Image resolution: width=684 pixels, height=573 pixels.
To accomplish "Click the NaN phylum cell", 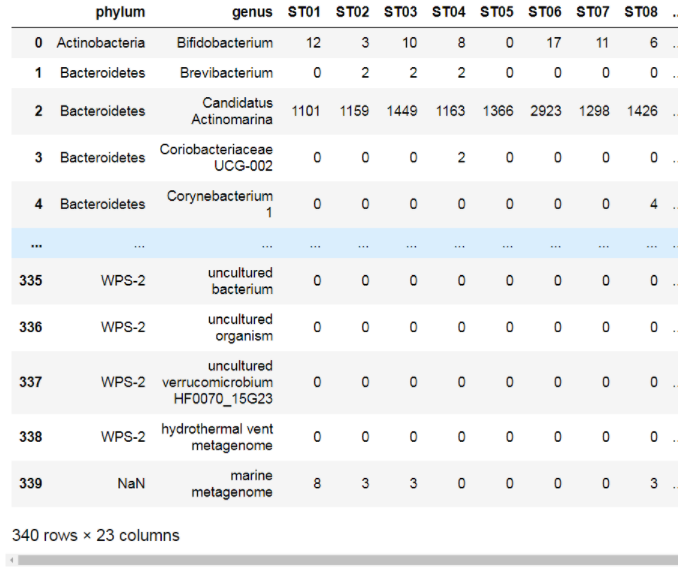I will pos(131,484).
